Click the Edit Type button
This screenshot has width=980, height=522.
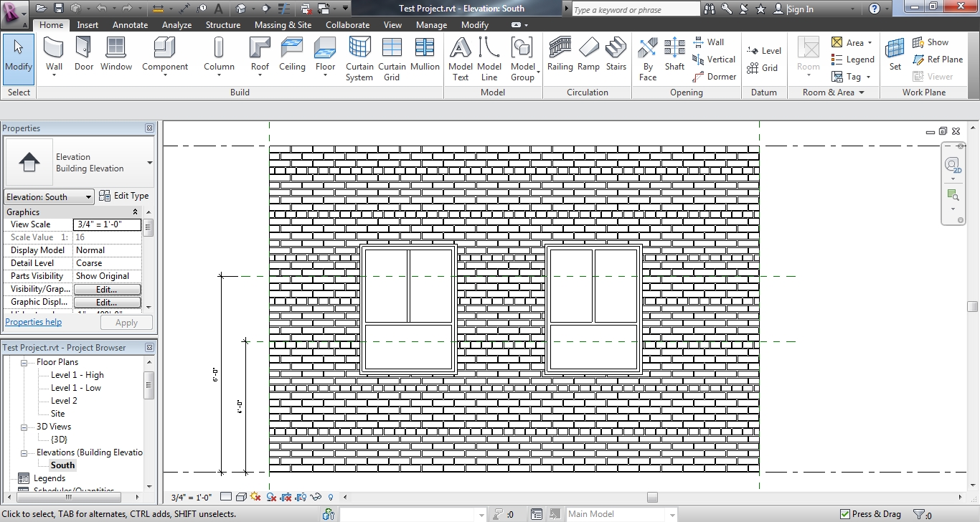coord(124,196)
